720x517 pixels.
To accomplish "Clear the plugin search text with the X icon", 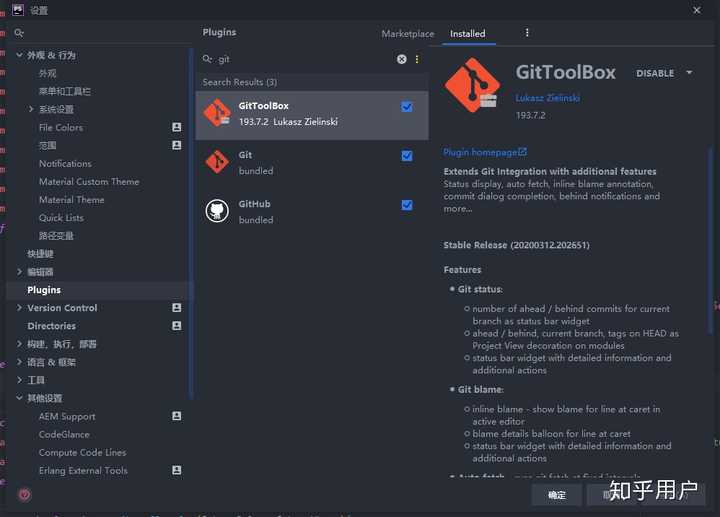I will click(x=402, y=59).
